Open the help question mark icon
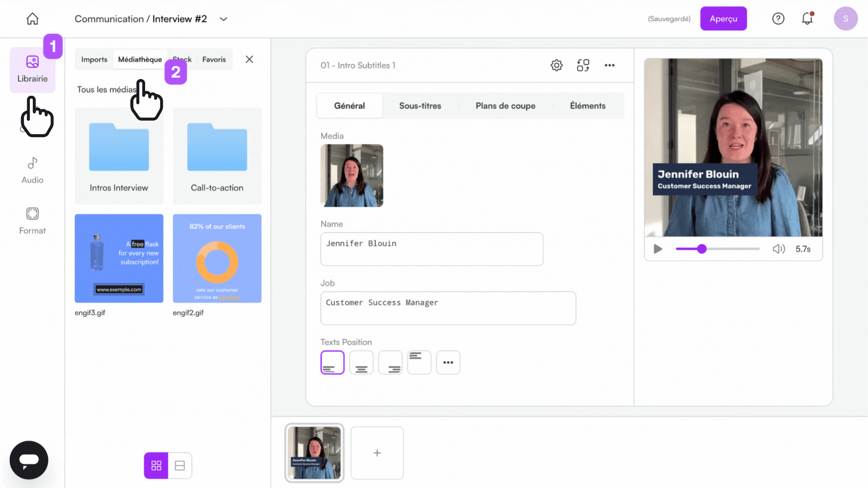 pyautogui.click(x=778, y=19)
